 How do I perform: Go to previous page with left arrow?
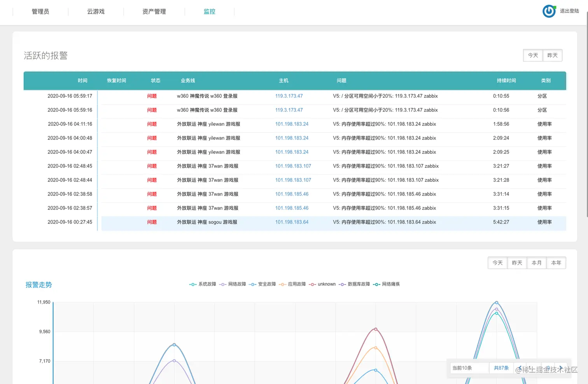click(x=520, y=368)
